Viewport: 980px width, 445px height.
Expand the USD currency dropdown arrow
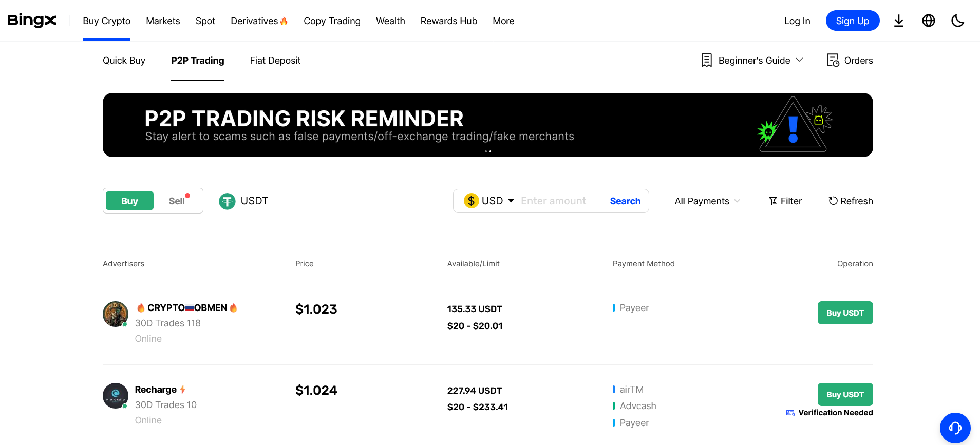point(511,201)
